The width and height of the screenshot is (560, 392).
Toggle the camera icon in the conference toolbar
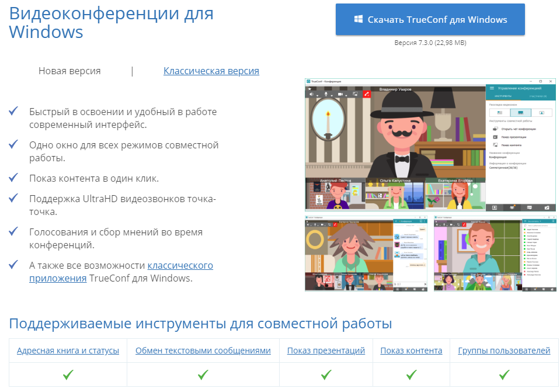339,93
